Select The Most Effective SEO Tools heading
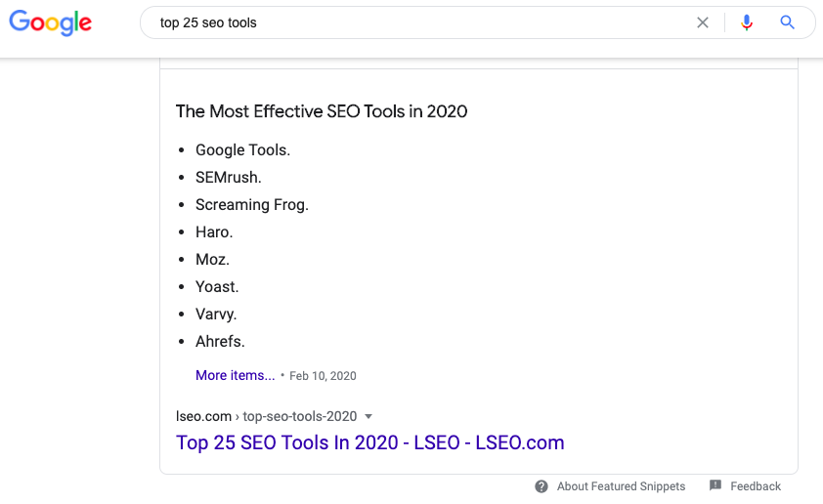This screenshot has width=823, height=504. click(x=322, y=111)
